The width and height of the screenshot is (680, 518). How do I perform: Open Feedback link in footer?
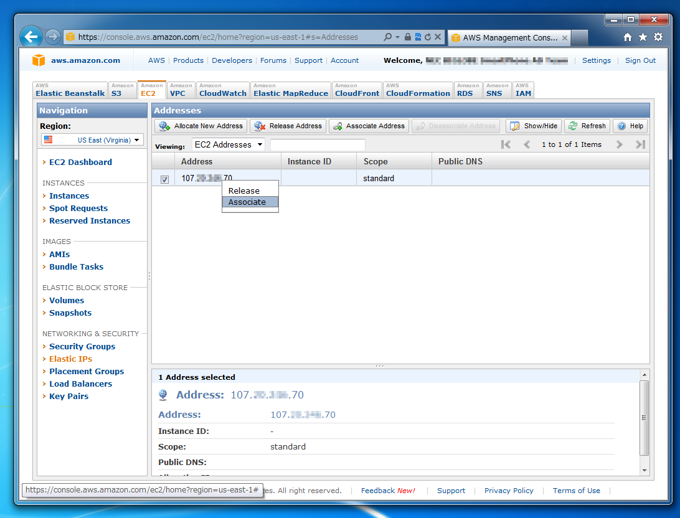[388, 490]
